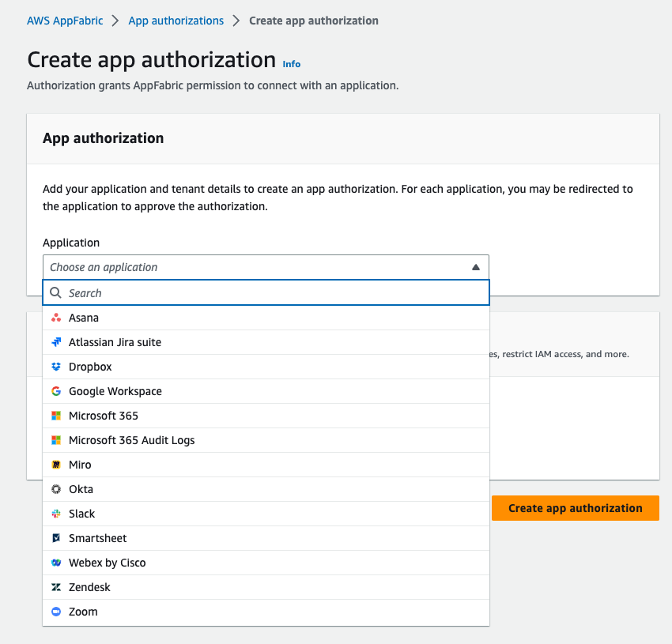Viewport: 672px width, 644px height.
Task: Click the Zoom logo icon
Action: pyautogui.click(x=55, y=612)
